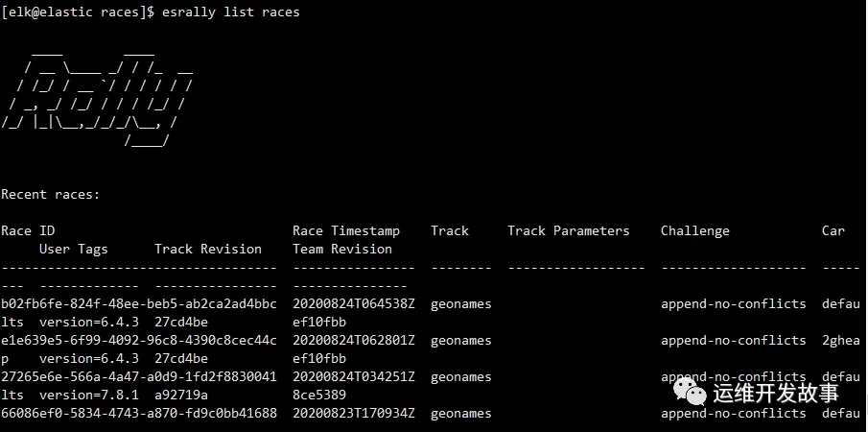Screen dimensions: 868x432
Task: Click the version=7.8.1 user tag
Action: (89, 396)
